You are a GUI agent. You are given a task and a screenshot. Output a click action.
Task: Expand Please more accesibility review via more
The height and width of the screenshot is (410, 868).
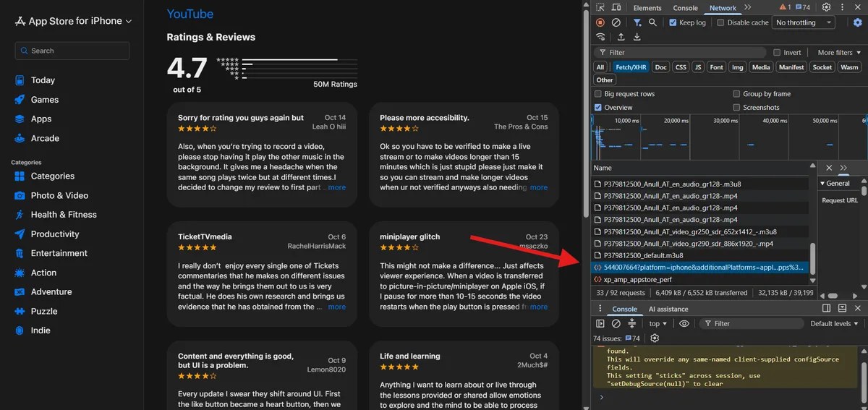pyautogui.click(x=539, y=187)
